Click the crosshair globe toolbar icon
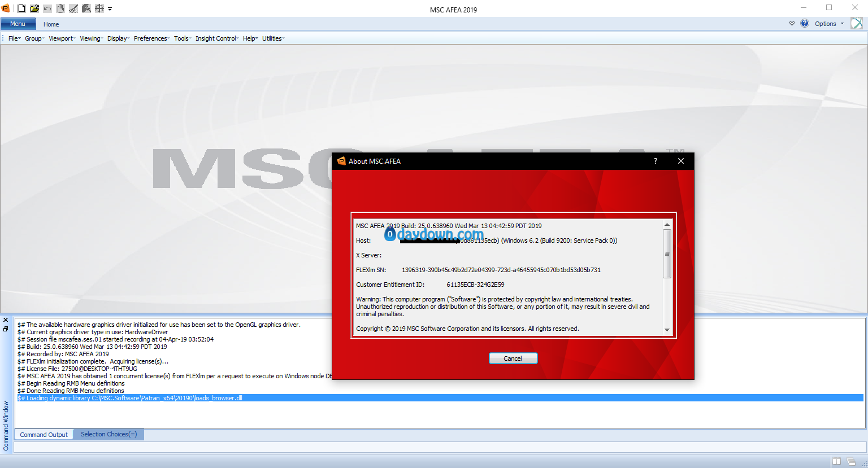 (x=99, y=8)
